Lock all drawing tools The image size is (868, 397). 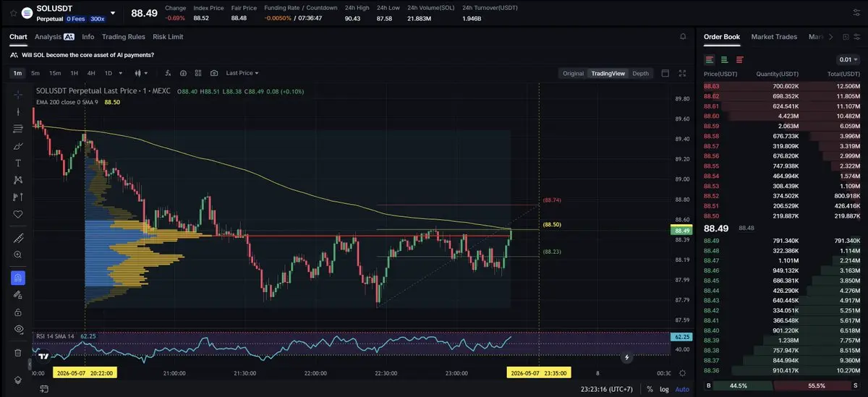pos(18,312)
